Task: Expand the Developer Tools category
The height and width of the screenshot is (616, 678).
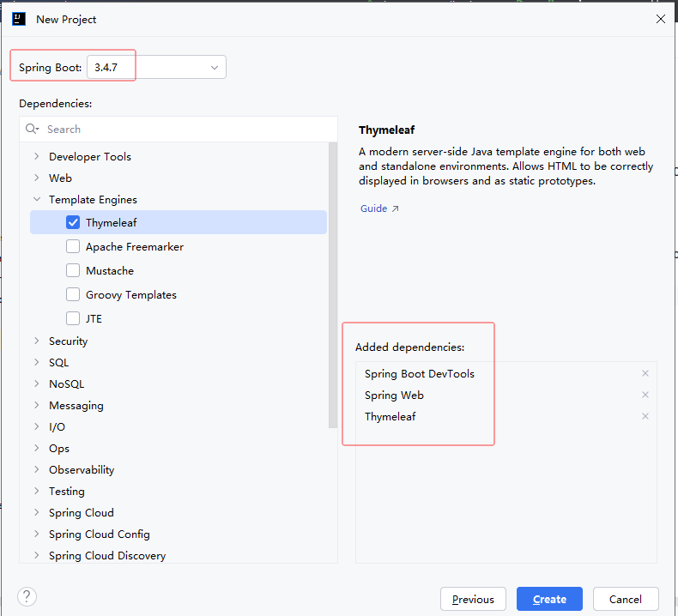Action: tap(37, 156)
